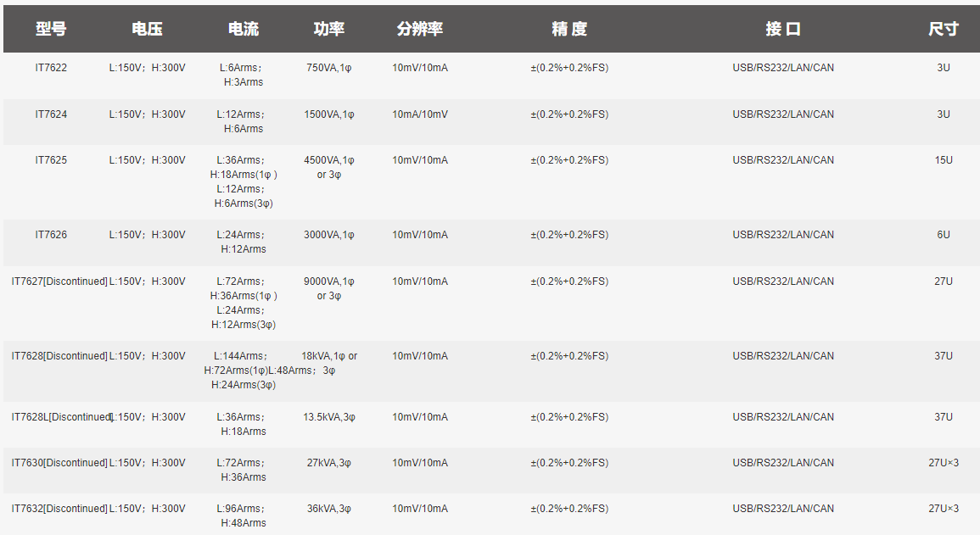Click the "36kVA,3φ" power cell
Image resolution: width=980 pixels, height=535 pixels.
pos(328,509)
